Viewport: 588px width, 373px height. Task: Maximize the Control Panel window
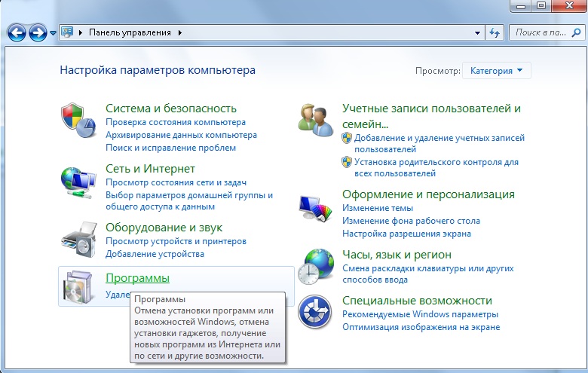541,5
